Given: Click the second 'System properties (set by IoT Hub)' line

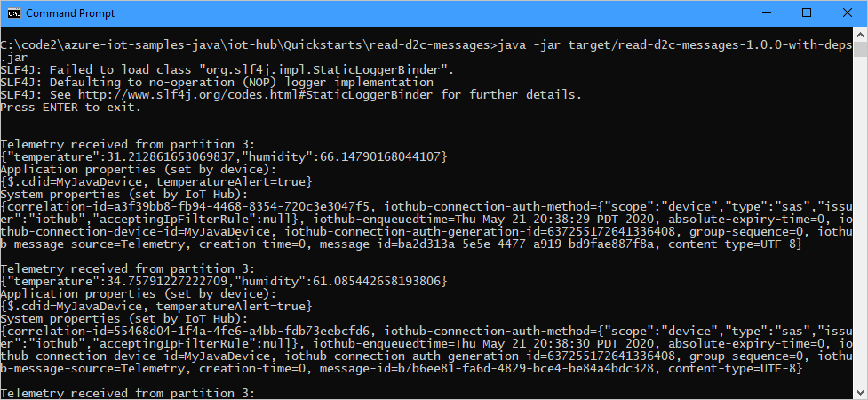Looking at the screenshot, I should click(x=124, y=318).
